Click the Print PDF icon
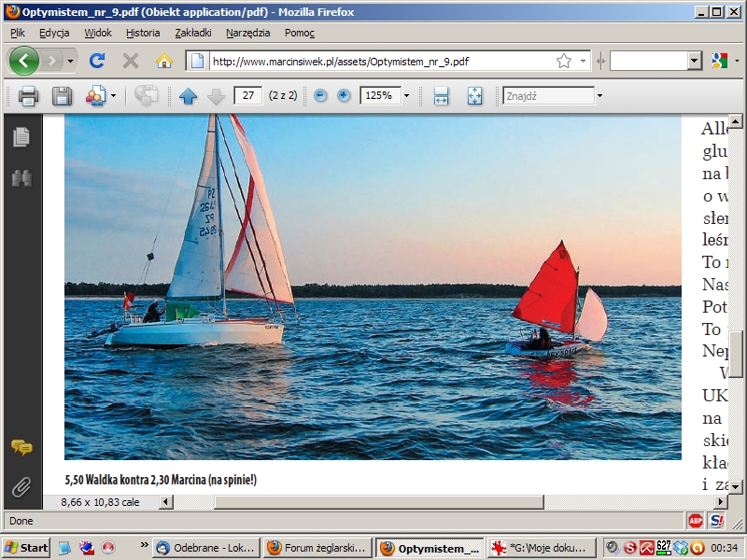Screen dimensions: 747x560 pos(28,95)
